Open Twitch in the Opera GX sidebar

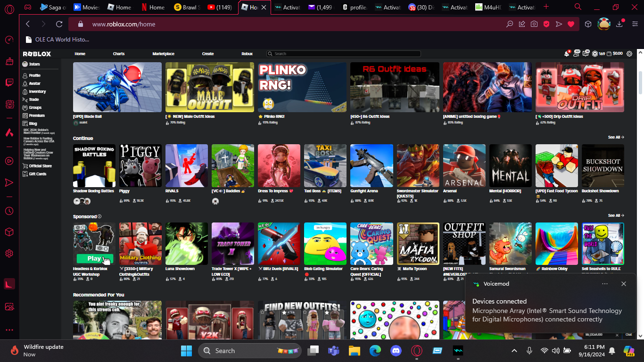pos(9,83)
